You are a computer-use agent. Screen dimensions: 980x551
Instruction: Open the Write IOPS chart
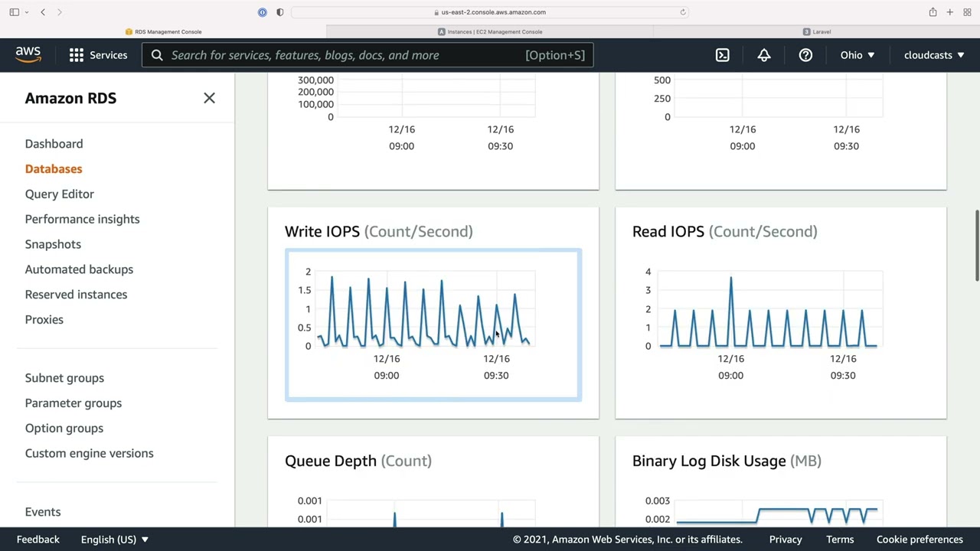[x=433, y=324]
